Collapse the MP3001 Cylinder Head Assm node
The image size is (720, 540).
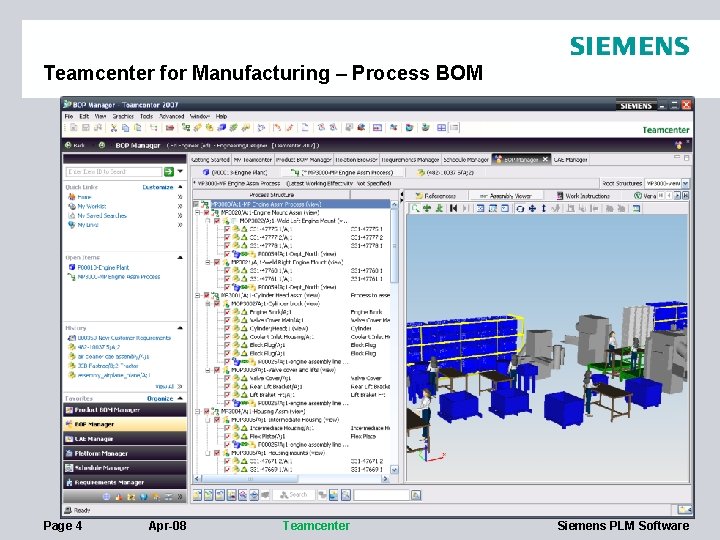pyautogui.click(x=197, y=295)
